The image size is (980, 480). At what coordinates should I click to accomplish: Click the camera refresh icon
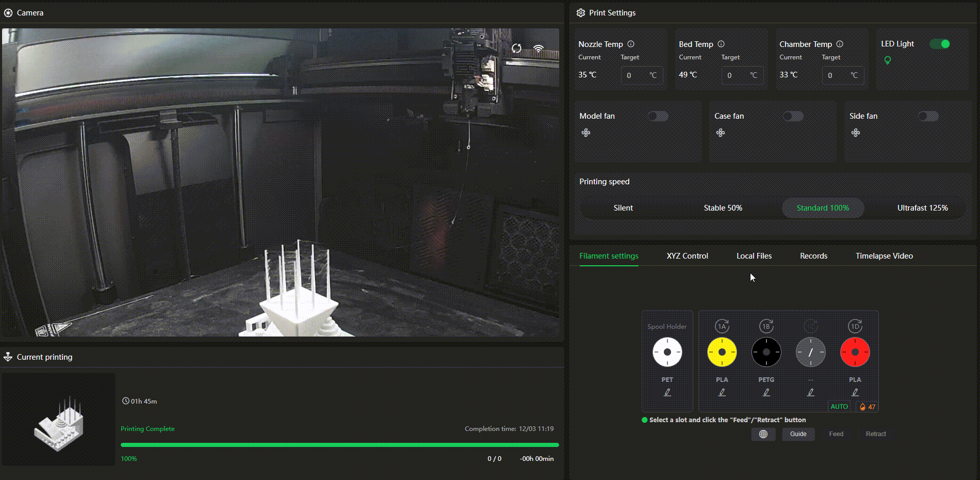click(x=516, y=49)
